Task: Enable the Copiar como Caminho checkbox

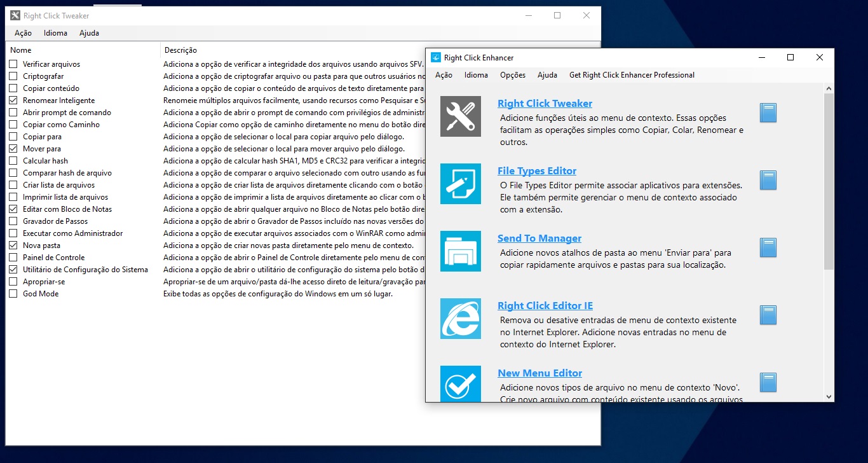Action: coord(13,125)
